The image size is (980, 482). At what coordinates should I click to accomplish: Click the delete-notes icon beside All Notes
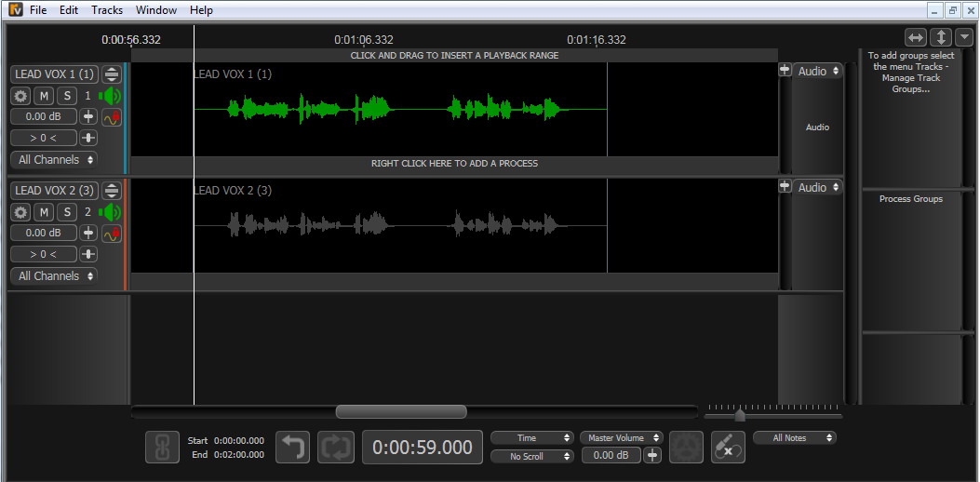tap(728, 448)
